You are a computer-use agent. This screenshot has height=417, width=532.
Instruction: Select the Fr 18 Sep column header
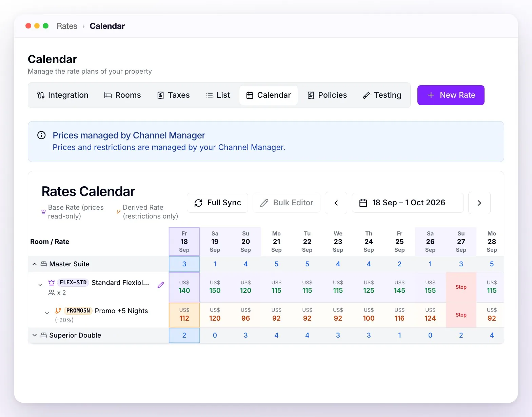tap(184, 242)
